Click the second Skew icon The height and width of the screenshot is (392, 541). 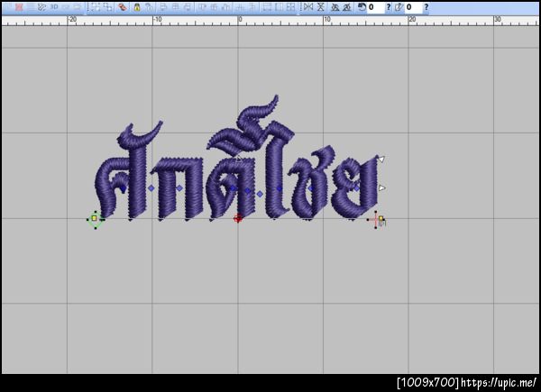click(x=347, y=7)
